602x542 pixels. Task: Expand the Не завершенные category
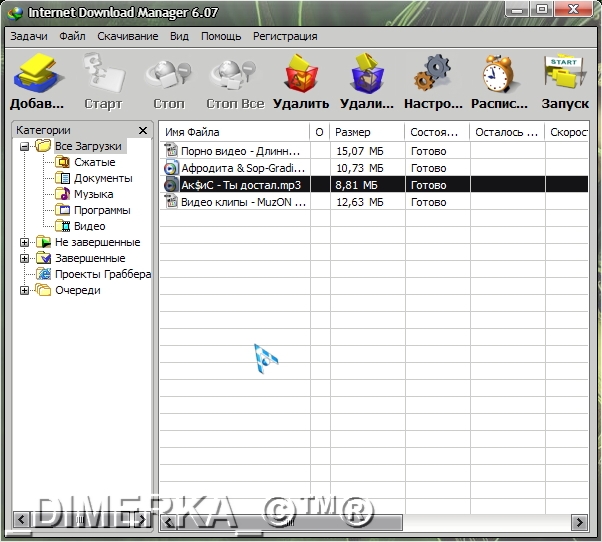click(x=25, y=242)
